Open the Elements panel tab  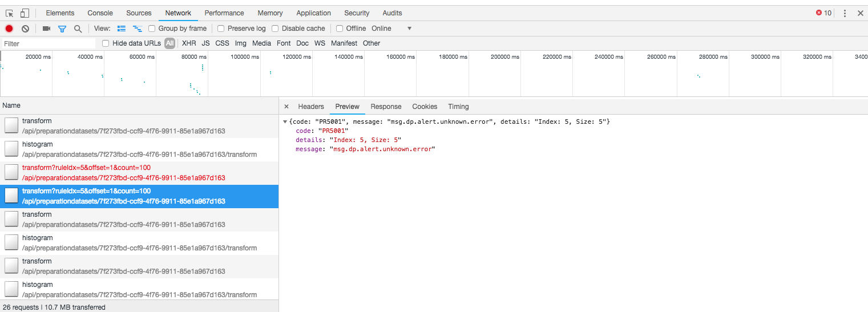tap(60, 13)
